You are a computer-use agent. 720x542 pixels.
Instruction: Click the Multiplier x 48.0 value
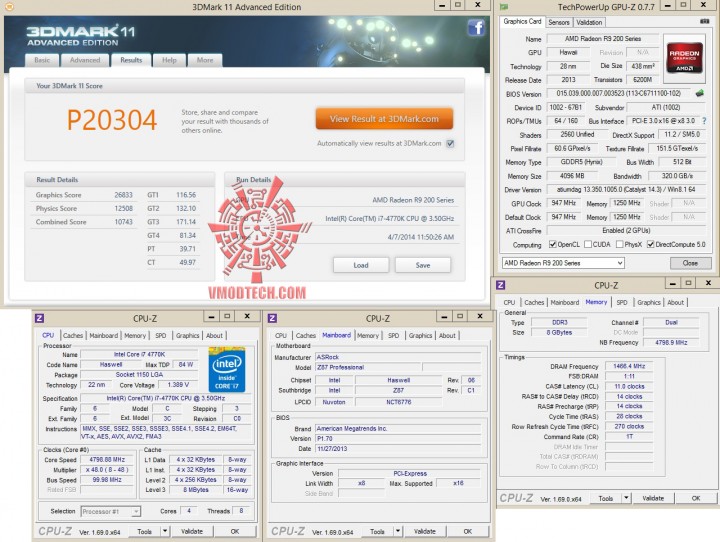pyautogui.click(x=107, y=470)
